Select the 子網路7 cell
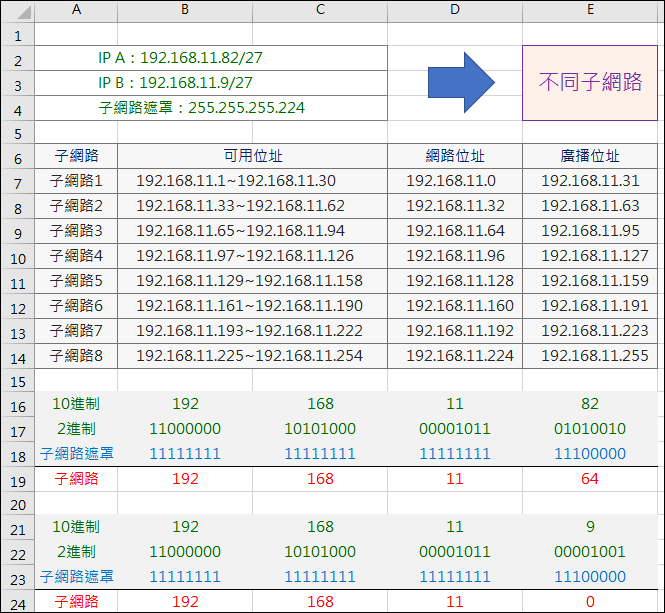Viewport: 665px width, 613px height. click(x=76, y=331)
